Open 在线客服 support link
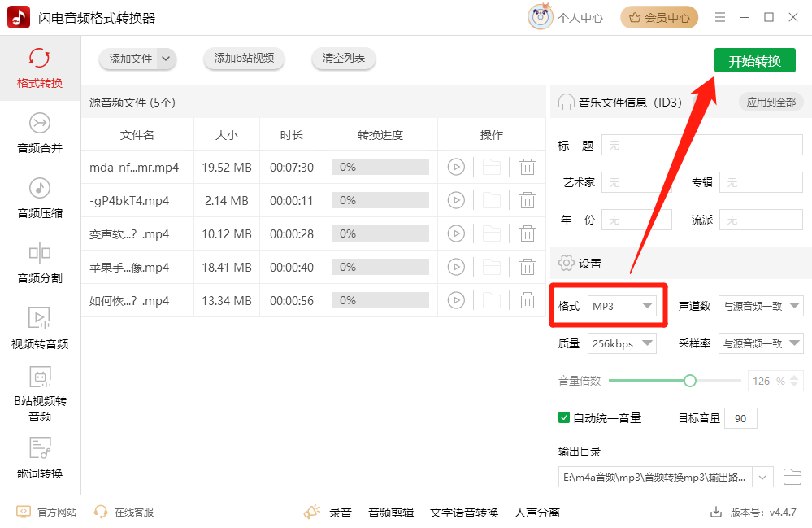812x528 pixels. click(124, 512)
